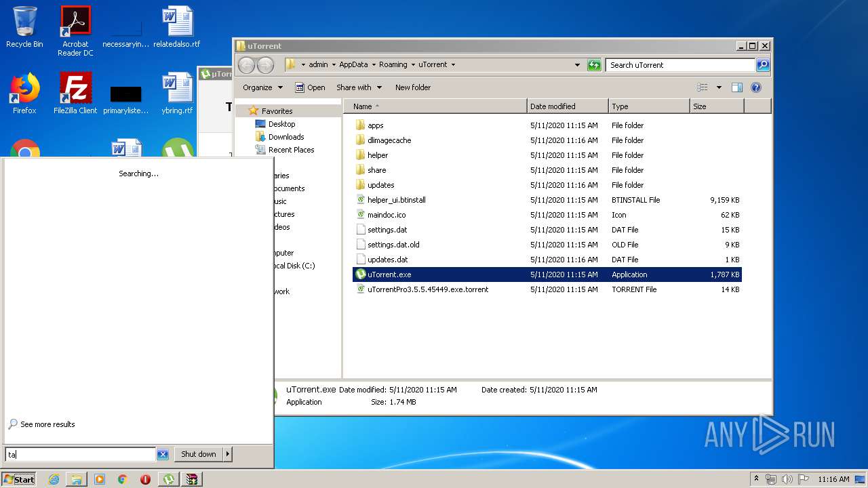This screenshot has height=488, width=868.
Task: Sort by the Size column header
Action: click(717, 106)
